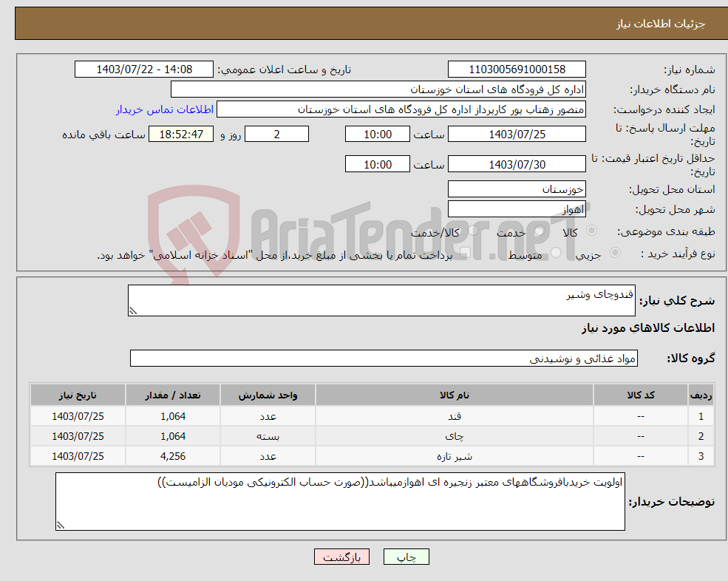Click the goods group field مواد غذائی و نوشیدنی
The width and height of the screenshot is (728, 581).
[x=384, y=358]
